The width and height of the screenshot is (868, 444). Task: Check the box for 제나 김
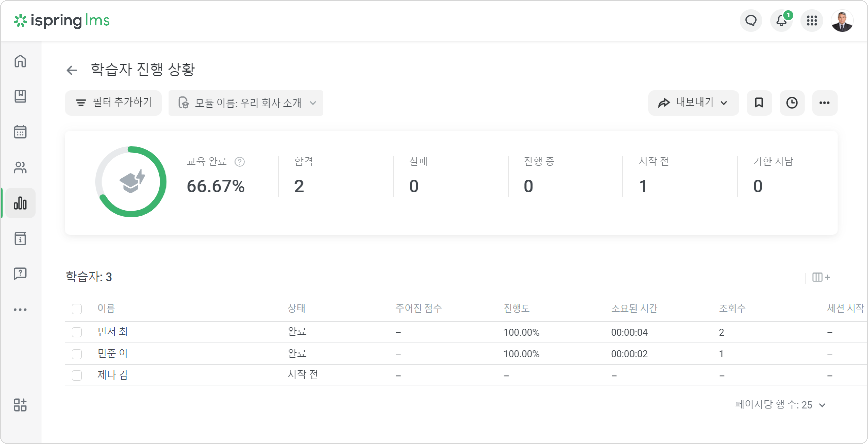(77, 375)
